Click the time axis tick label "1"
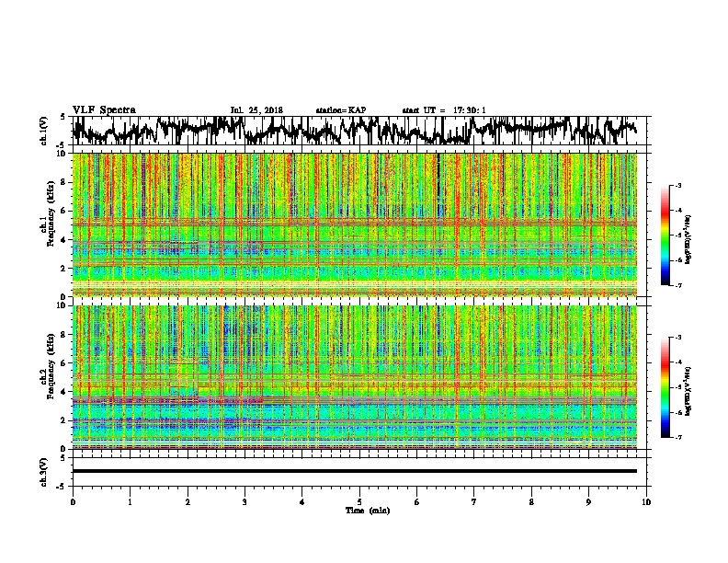 click(130, 502)
